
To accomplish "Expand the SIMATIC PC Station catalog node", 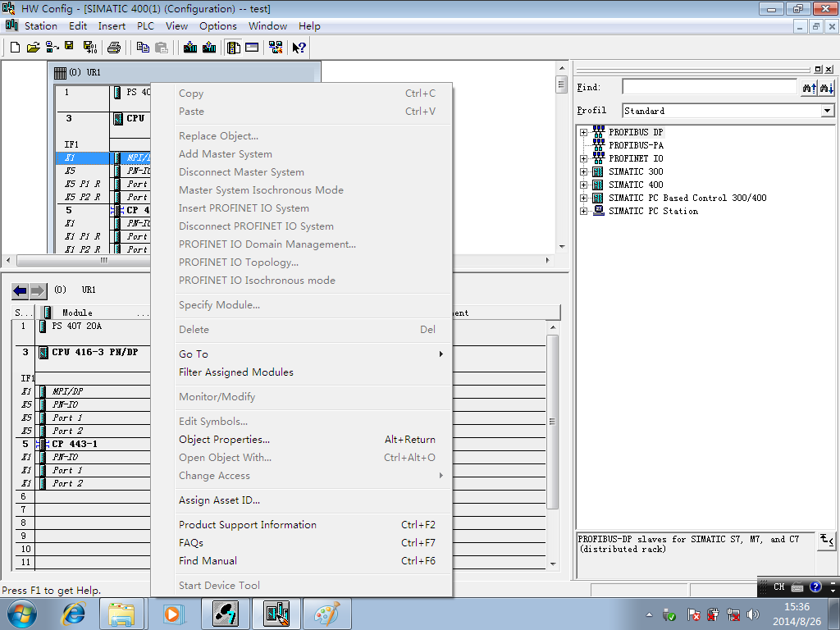I will 583,211.
